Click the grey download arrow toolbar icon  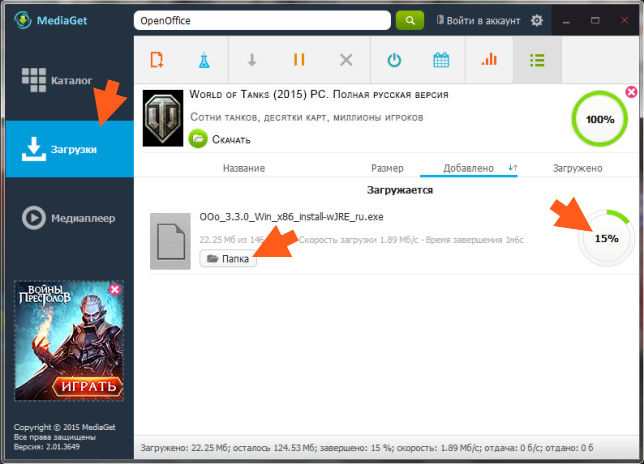[x=252, y=60]
